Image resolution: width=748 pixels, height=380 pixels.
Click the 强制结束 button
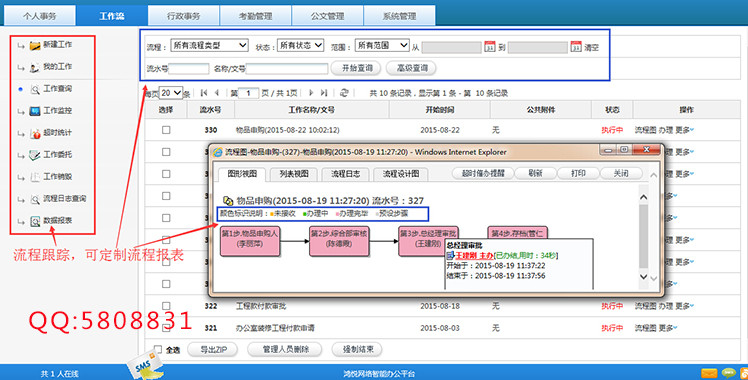358,349
